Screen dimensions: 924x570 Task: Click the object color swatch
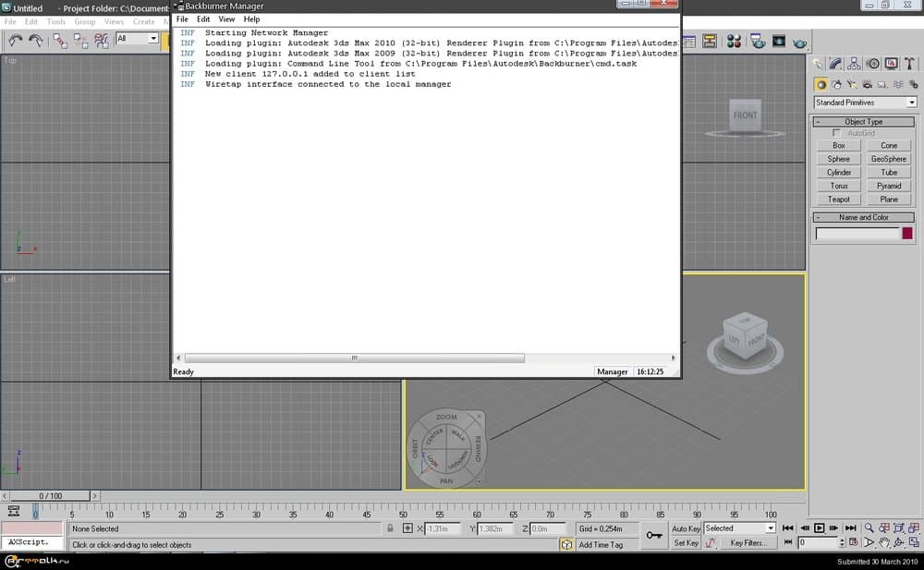pos(907,234)
